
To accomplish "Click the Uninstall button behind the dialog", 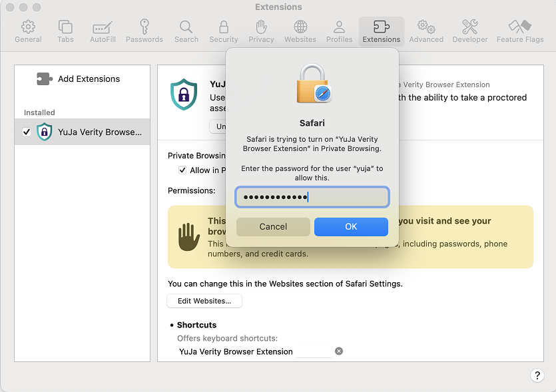I will click(218, 126).
